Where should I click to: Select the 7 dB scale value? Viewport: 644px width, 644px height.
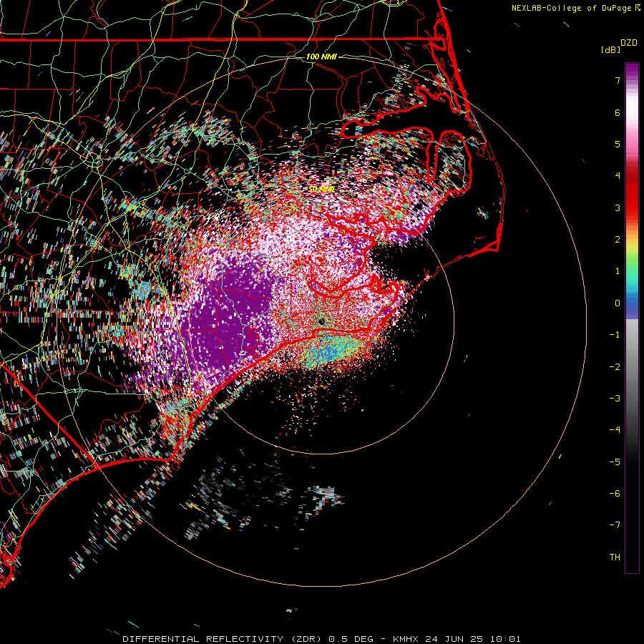click(x=618, y=80)
